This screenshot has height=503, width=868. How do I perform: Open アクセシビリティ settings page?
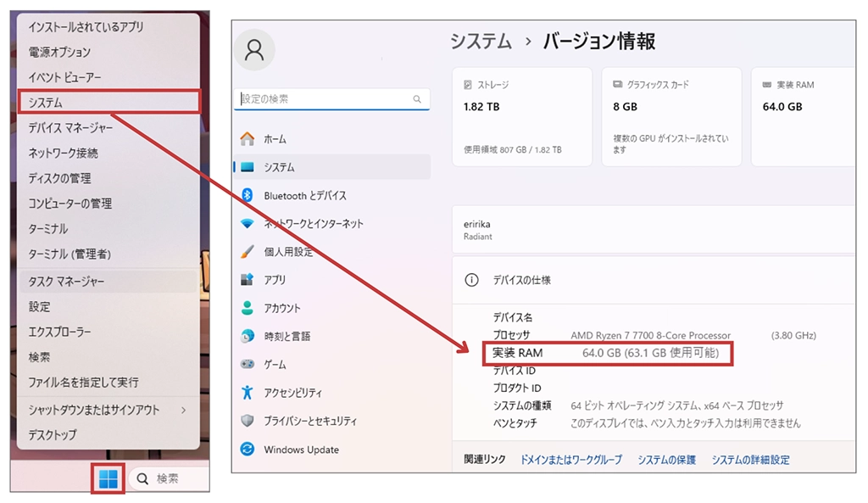coord(332,392)
